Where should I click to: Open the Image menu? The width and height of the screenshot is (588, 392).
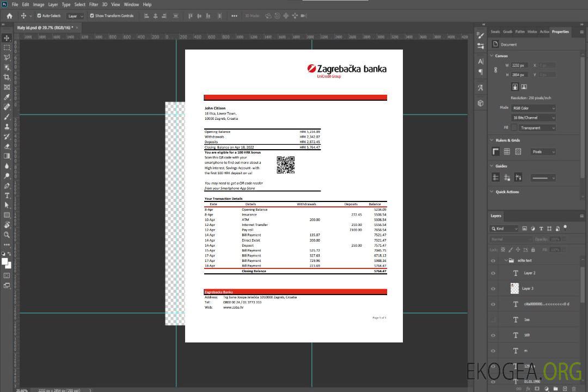coord(39,4)
